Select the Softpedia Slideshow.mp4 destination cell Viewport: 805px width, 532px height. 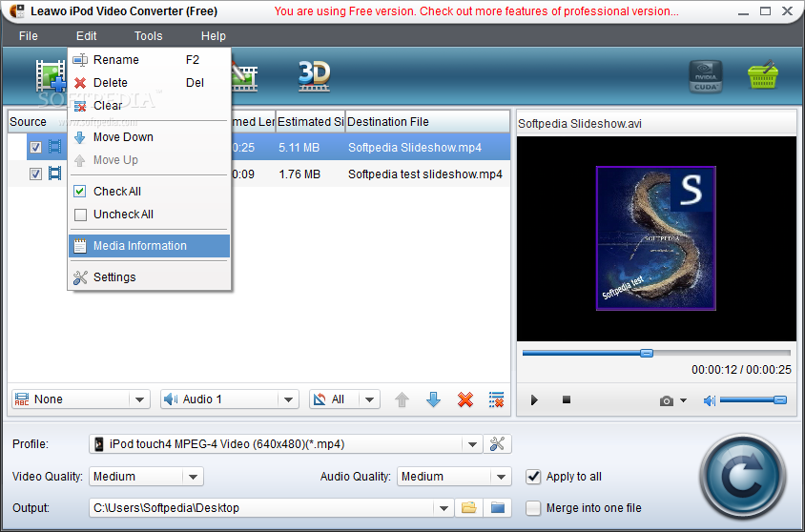(415, 148)
